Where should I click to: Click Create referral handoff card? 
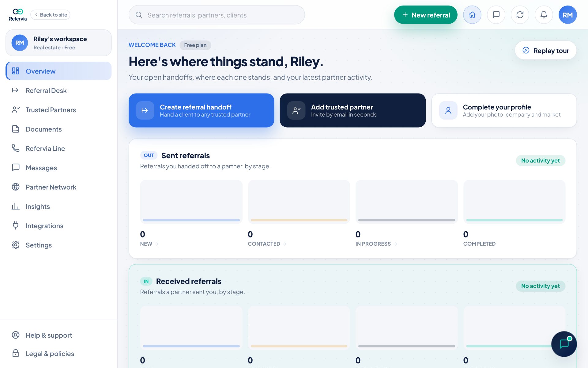click(201, 110)
